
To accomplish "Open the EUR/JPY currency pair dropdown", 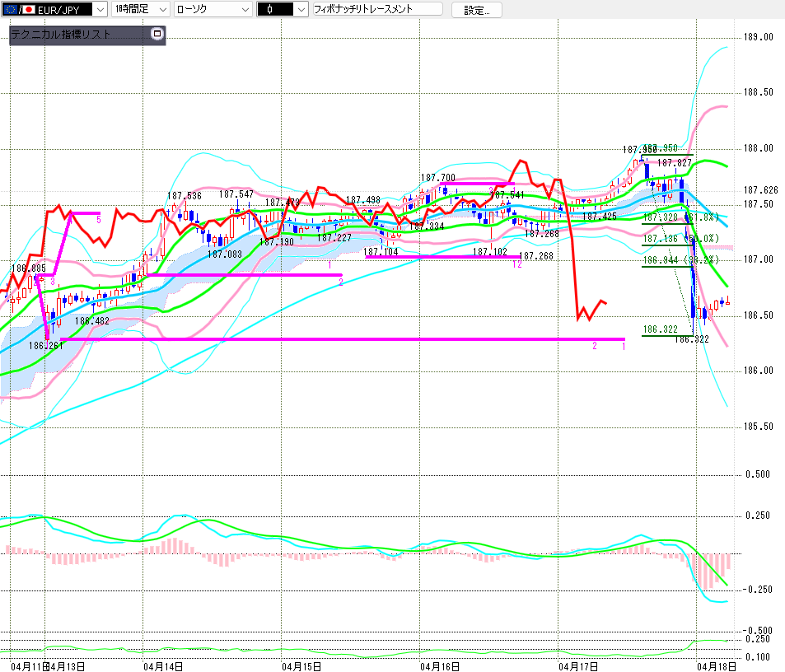I will tap(100, 10).
